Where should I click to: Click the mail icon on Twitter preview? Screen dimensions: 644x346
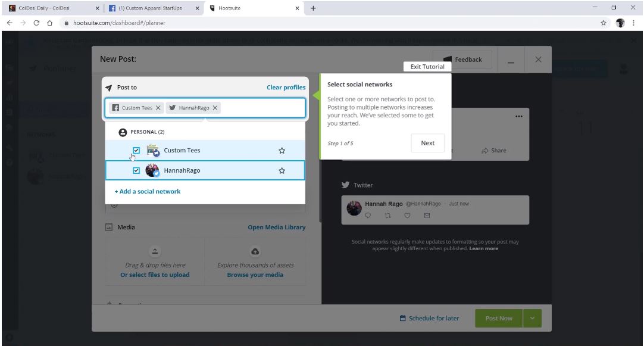coord(427,216)
